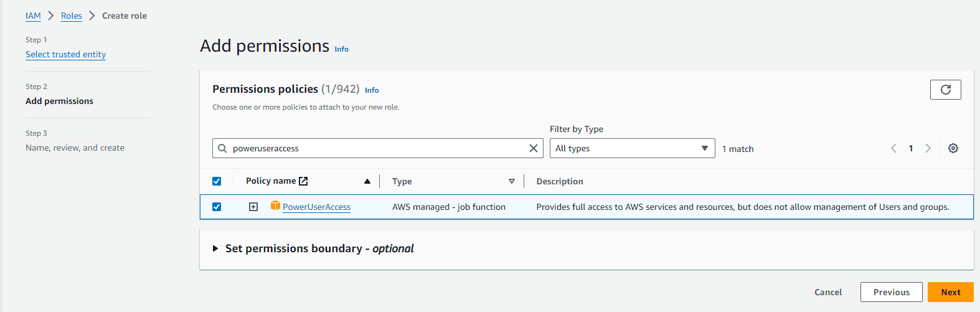Sort by Type column arrow
980x312 pixels.
pyautogui.click(x=512, y=181)
